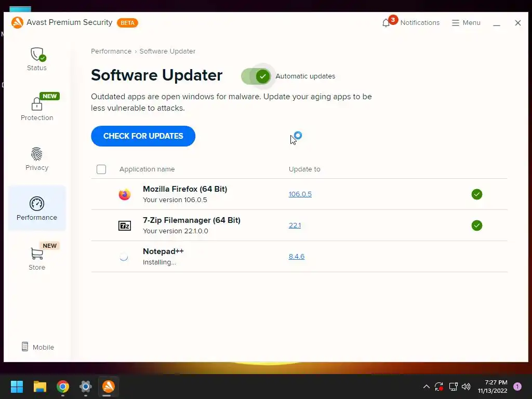The width and height of the screenshot is (532, 399).
Task: Open the Privacy fingerprint section
Action: click(x=37, y=159)
